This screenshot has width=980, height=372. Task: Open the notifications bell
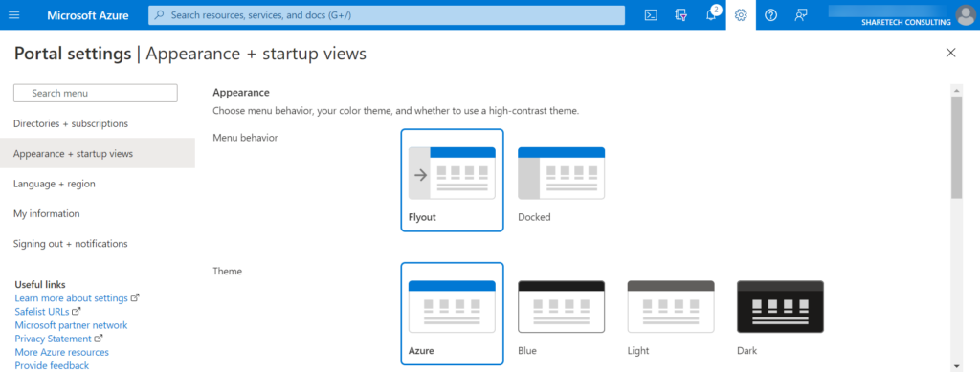pyautogui.click(x=711, y=15)
